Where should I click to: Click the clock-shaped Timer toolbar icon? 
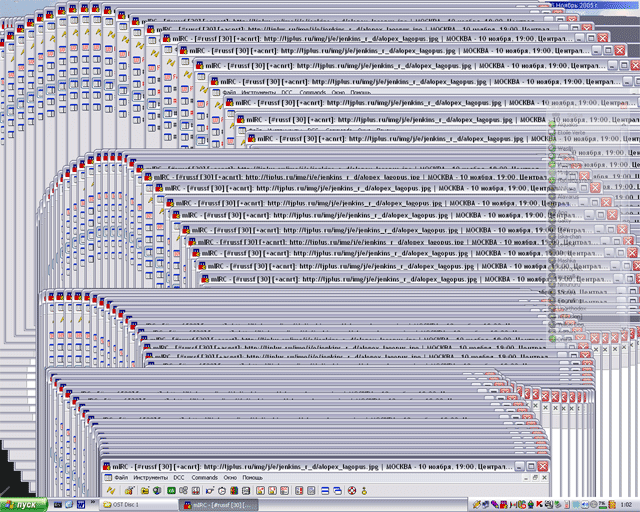click(x=222, y=491)
